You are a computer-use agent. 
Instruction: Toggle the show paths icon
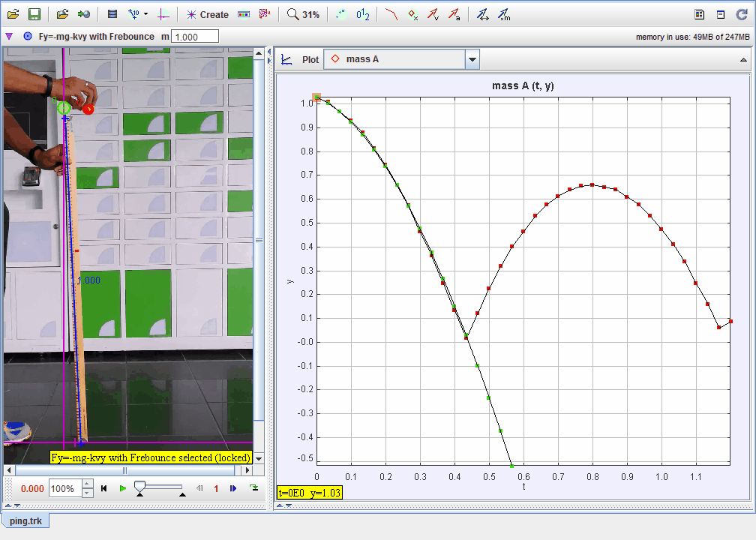pos(391,14)
